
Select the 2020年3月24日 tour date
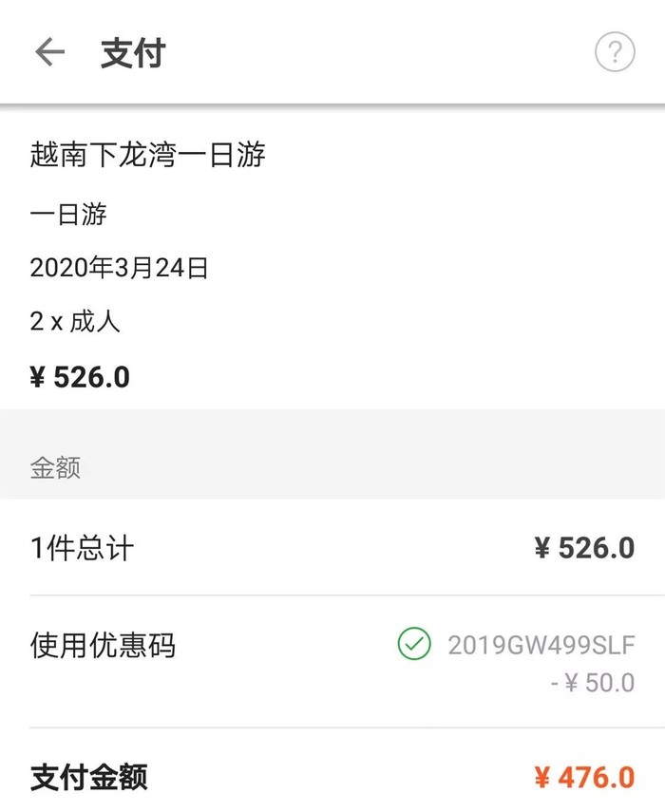(x=119, y=268)
